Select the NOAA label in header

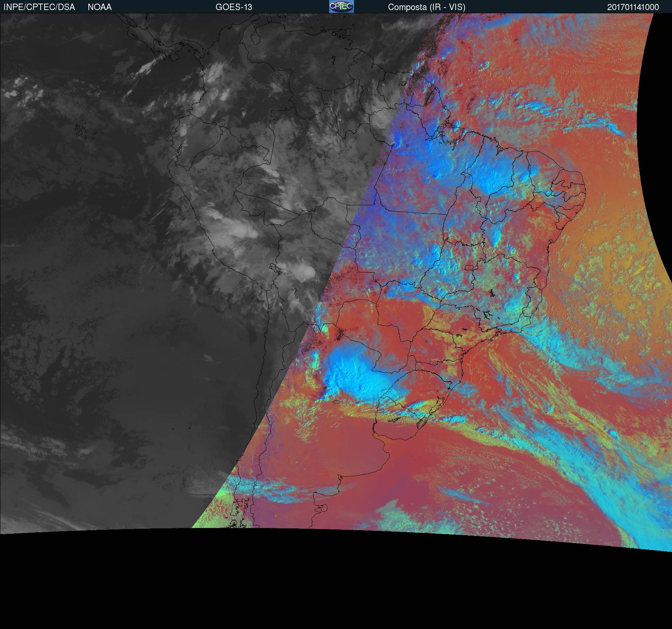[100, 7]
